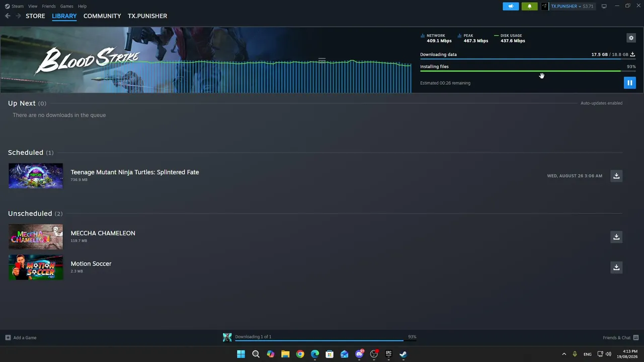Open Windows Search from the taskbar

pyautogui.click(x=256, y=354)
